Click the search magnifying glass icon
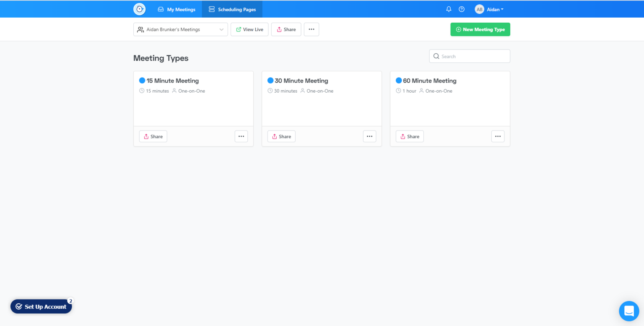Screen dimensions: 644x326 click(x=436, y=56)
